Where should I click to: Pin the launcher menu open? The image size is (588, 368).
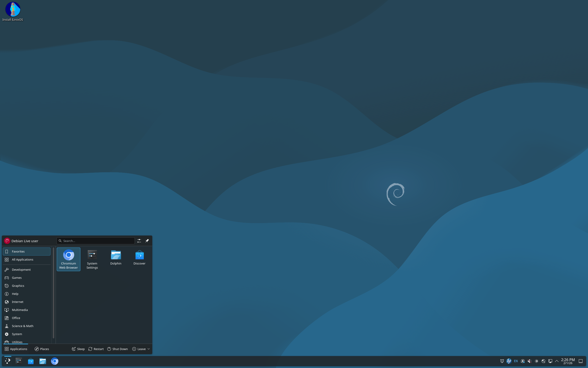[x=147, y=241]
